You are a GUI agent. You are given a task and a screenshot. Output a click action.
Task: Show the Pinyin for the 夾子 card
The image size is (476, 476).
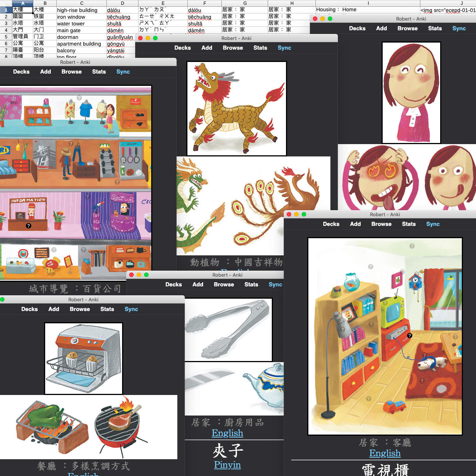(x=227, y=465)
